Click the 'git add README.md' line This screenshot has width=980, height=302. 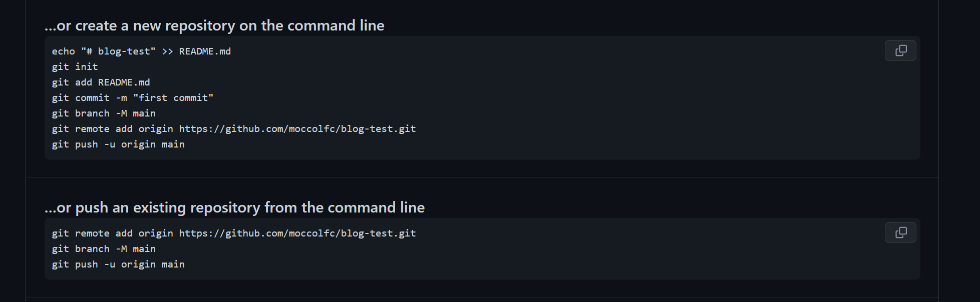(101, 82)
